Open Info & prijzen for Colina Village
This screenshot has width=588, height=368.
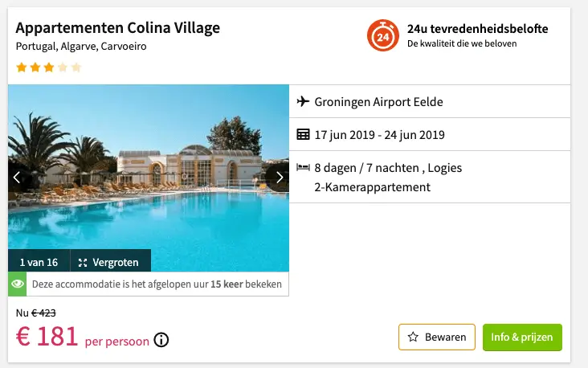pyautogui.click(x=522, y=337)
